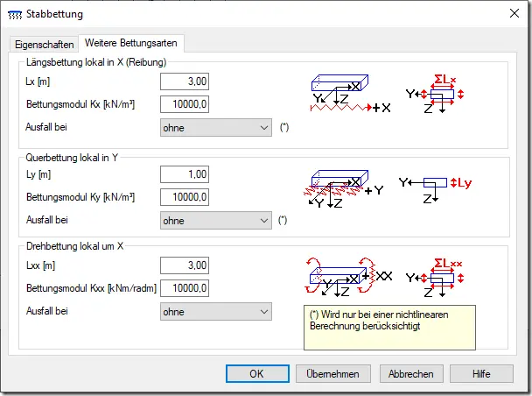Image resolution: width=532 pixels, height=396 pixels.
Task: Click the Stabbettung title bar icon
Action: point(15,15)
